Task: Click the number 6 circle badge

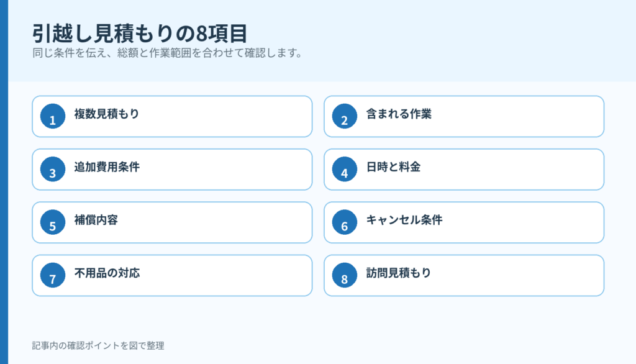Action: 344,222
